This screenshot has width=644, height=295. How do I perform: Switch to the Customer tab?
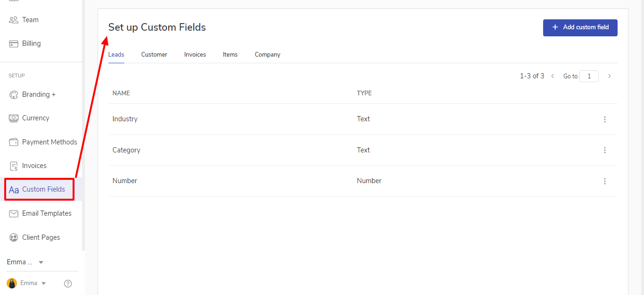click(x=154, y=55)
